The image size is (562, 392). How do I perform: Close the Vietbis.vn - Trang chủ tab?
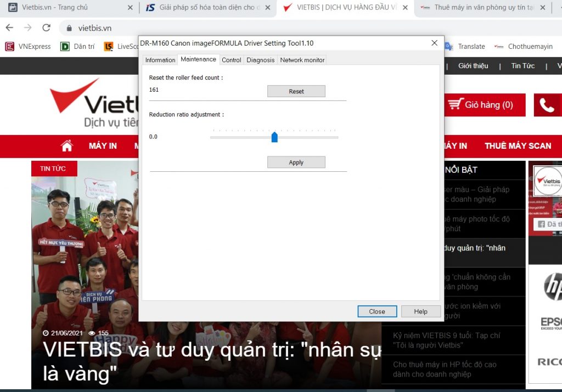[130, 8]
